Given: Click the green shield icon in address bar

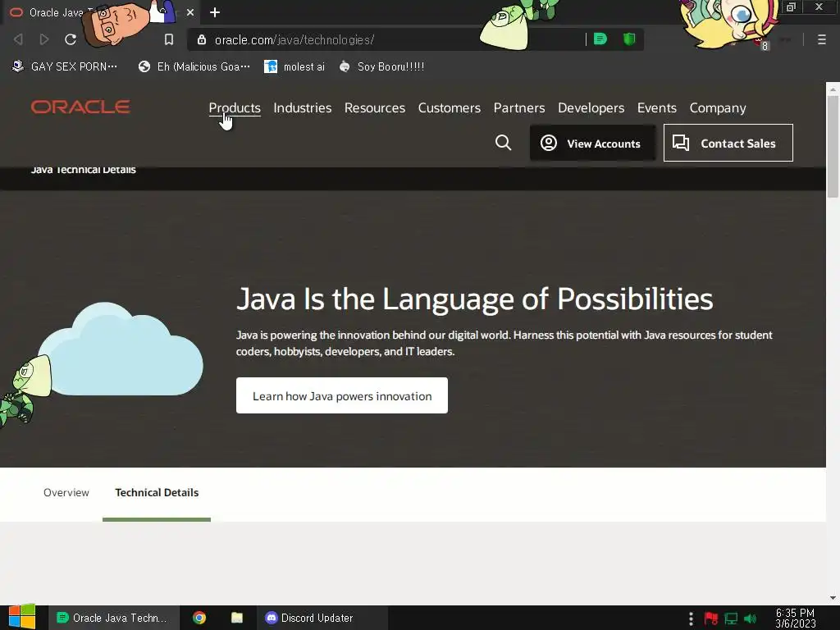Looking at the screenshot, I should tap(629, 39).
